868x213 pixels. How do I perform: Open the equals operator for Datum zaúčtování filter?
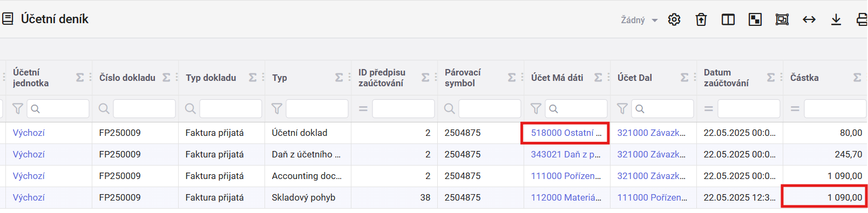[709, 109]
